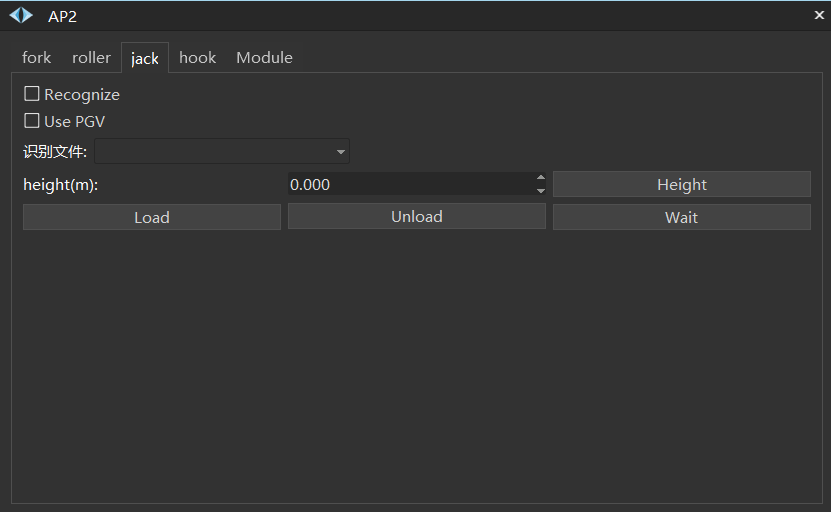Click the Load button

(152, 217)
